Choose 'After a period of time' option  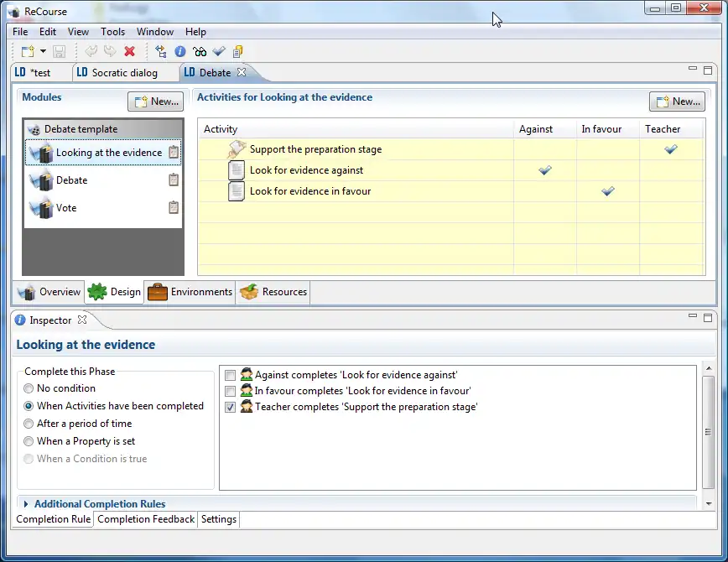[29, 424]
